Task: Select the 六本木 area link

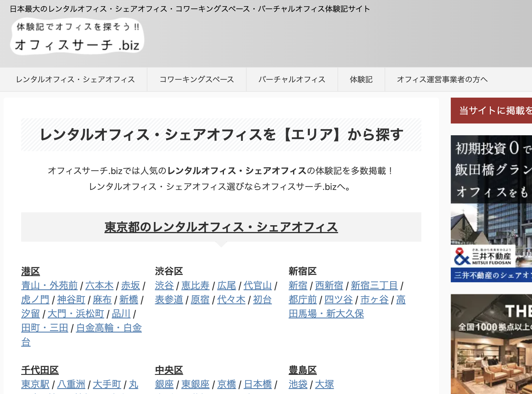Action: [99, 286]
